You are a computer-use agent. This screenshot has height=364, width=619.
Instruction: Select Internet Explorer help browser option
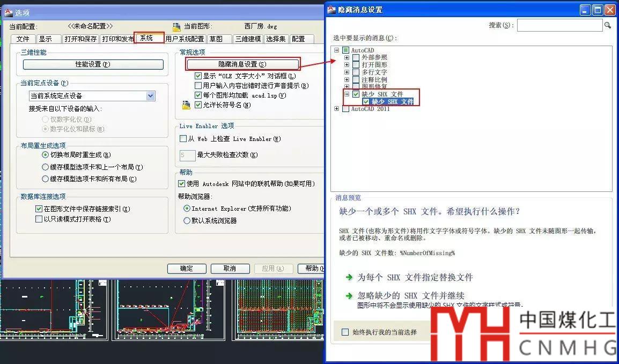click(x=187, y=208)
